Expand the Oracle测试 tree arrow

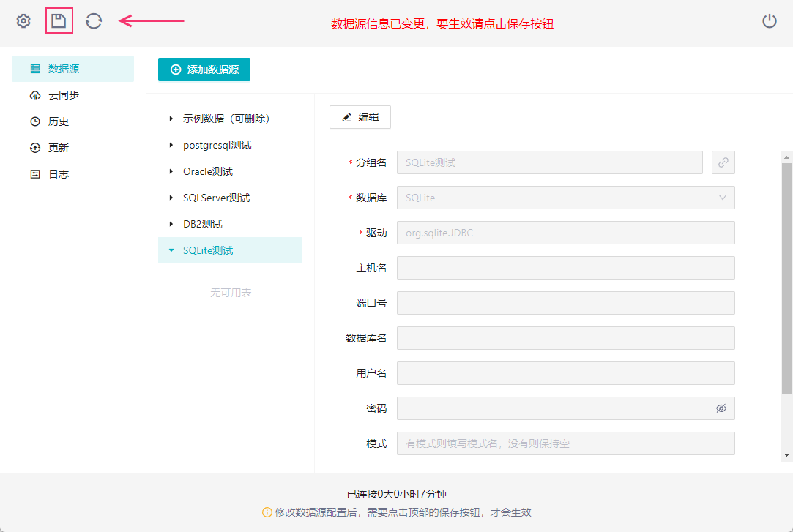(x=171, y=171)
